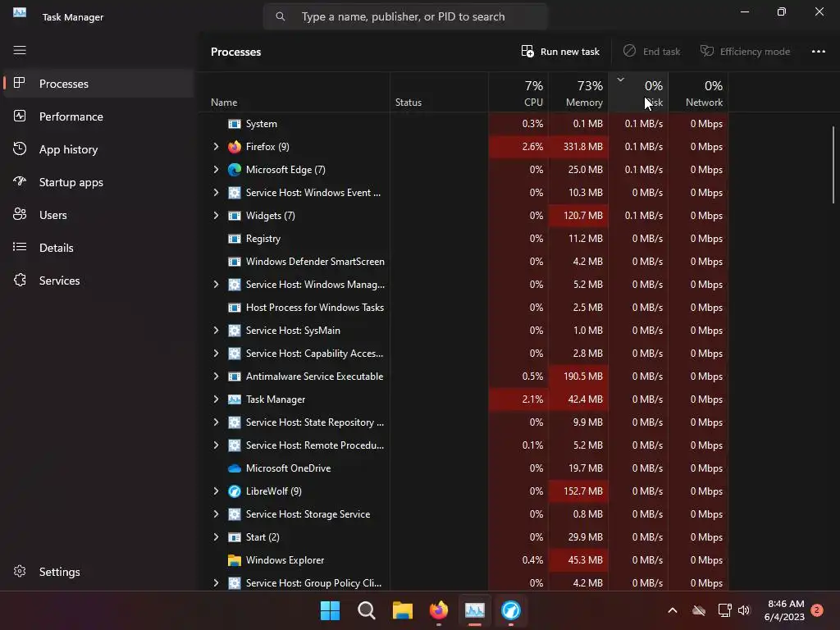Image resolution: width=840 pixels, height=630 pixels.
Task: Open volume control in system tray
Action: coord(744,610)
